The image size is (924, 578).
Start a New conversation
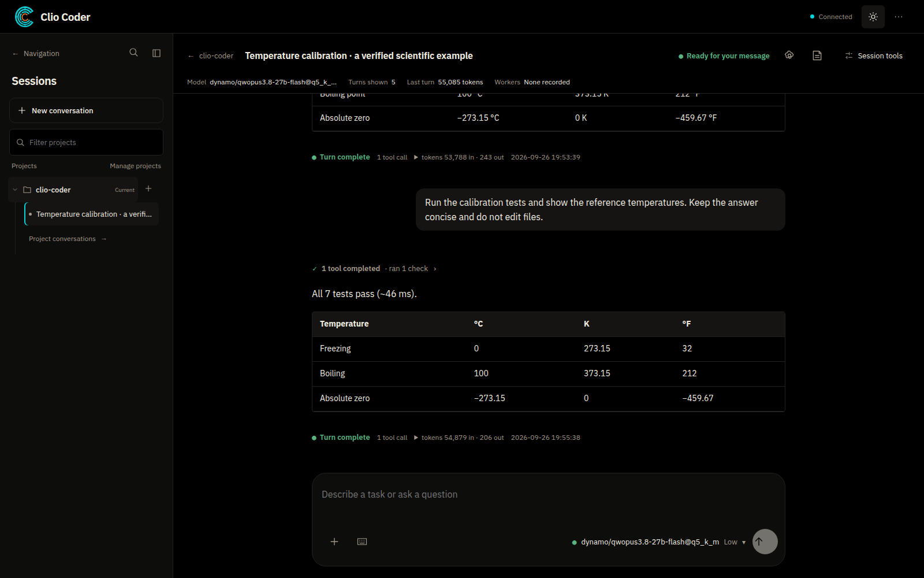[86, 110]
